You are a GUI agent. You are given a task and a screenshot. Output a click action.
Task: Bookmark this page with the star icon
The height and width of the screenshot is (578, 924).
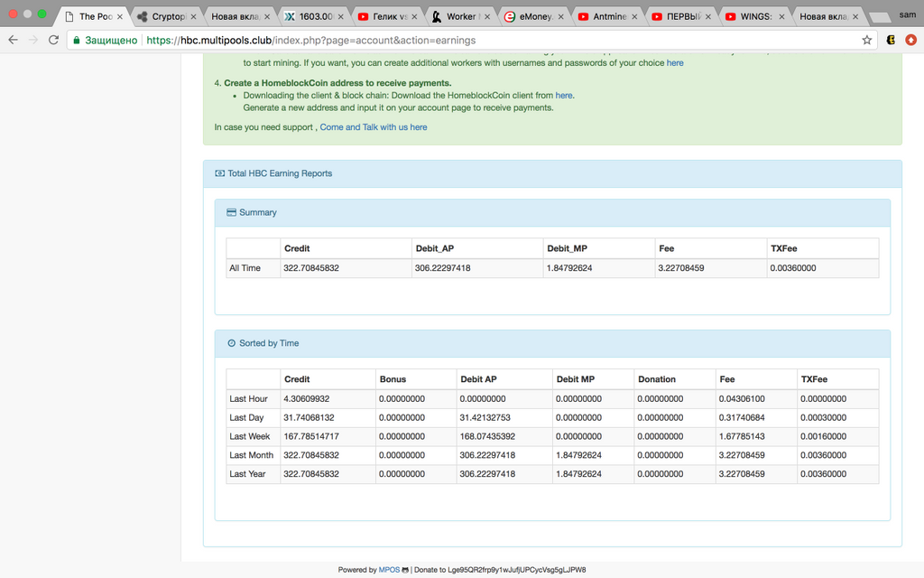(x=867, y=40)
